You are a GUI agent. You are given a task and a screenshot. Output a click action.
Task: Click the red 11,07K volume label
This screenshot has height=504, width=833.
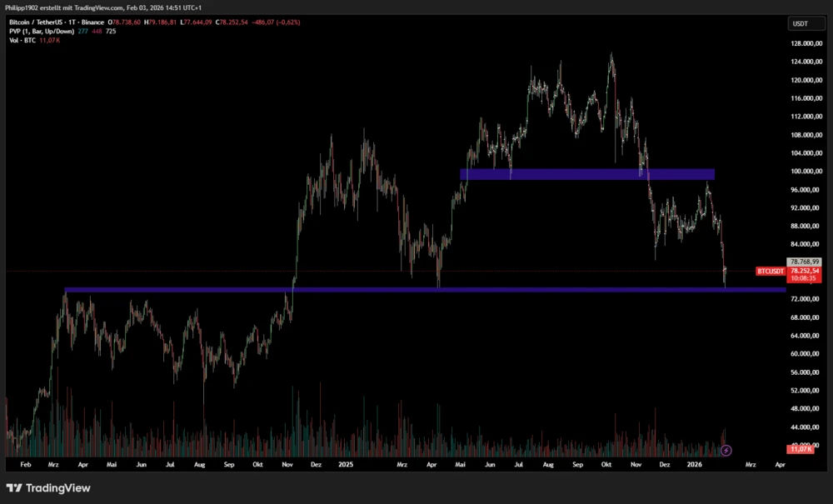(x=800, y=449)
